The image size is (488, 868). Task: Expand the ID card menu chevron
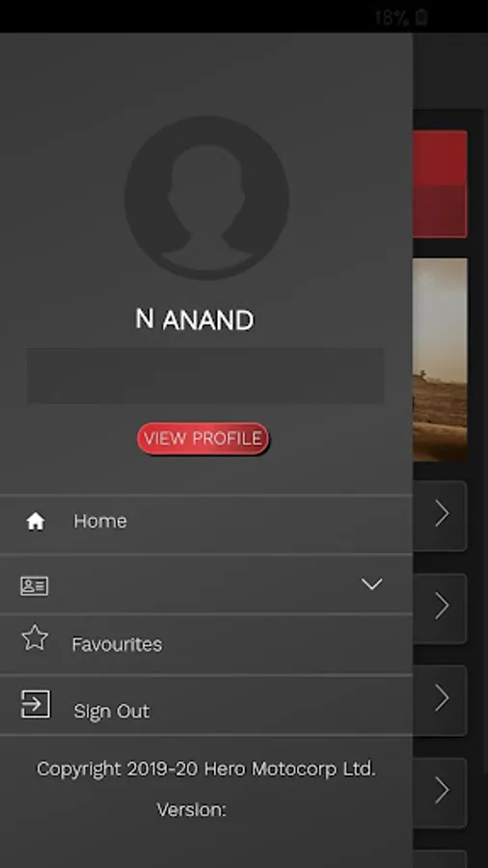point(372,584)
